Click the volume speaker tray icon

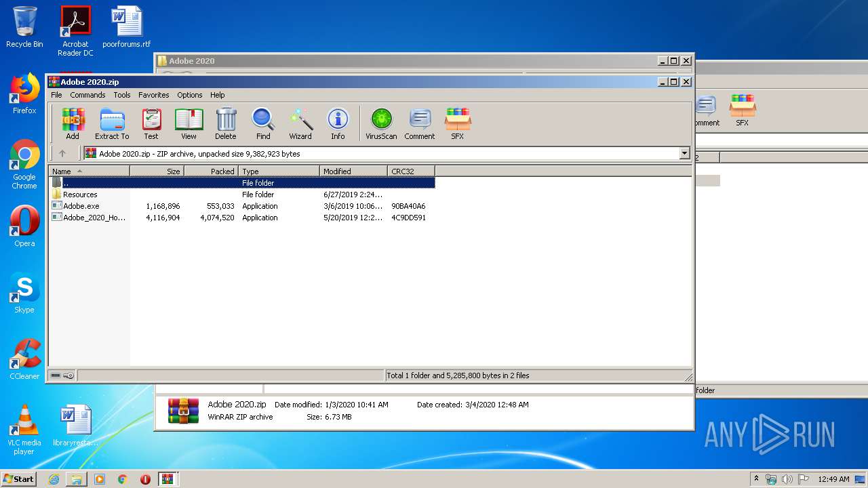pyautogui.click(x=787, y=479)
